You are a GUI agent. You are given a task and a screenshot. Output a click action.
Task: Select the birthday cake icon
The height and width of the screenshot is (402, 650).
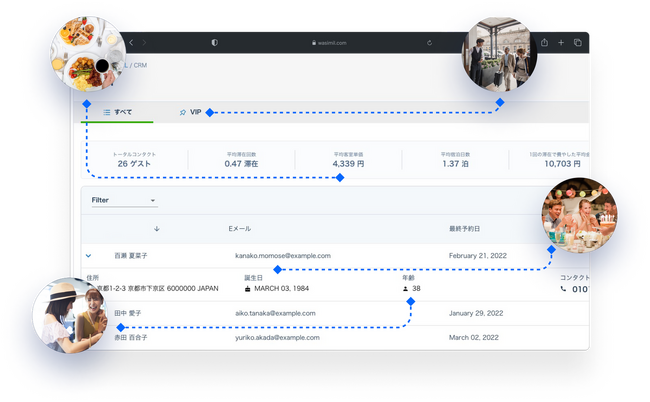pos(247,289)
